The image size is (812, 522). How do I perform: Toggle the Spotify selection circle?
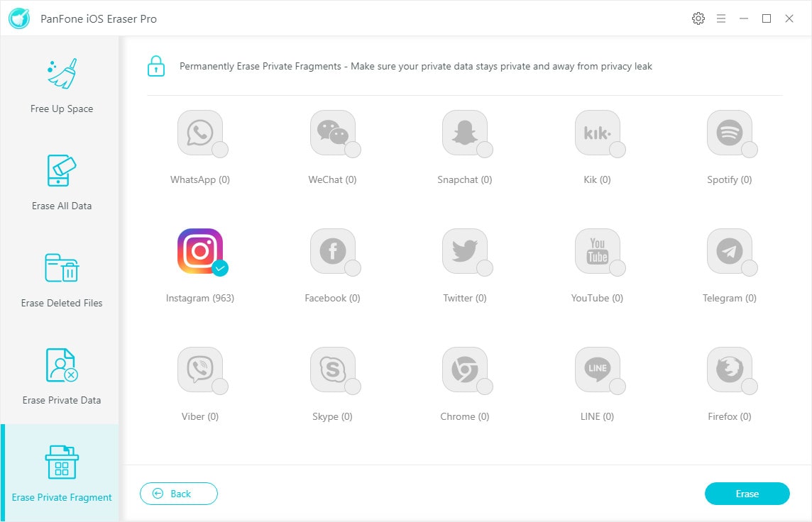[750, 150]
